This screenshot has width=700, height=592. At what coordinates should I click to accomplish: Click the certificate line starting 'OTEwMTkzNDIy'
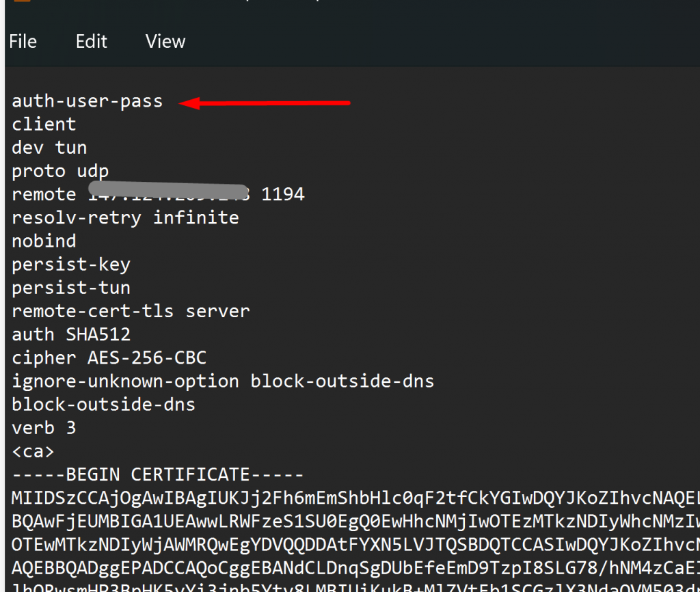pyautogui.click(x=355, y=545)
